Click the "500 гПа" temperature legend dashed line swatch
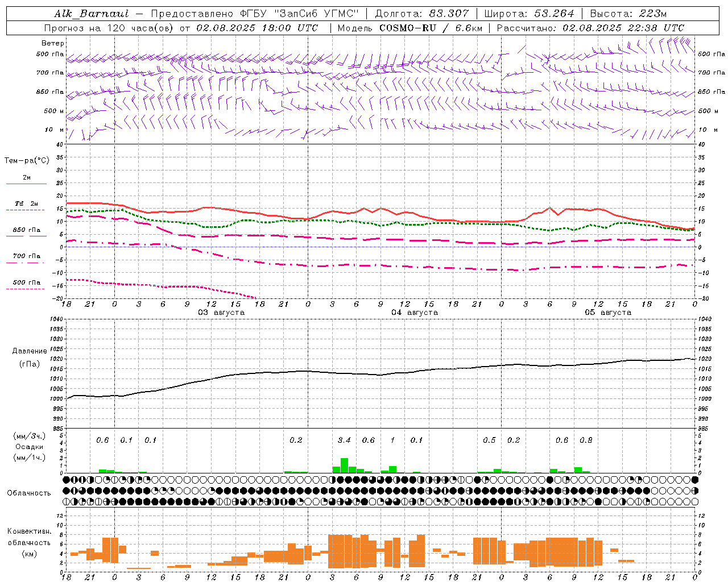 (26, 289)
